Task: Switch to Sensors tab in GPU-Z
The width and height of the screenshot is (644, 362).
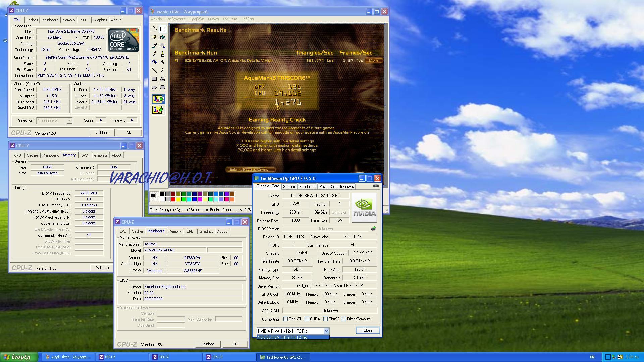Action: [x=289, y=187]
